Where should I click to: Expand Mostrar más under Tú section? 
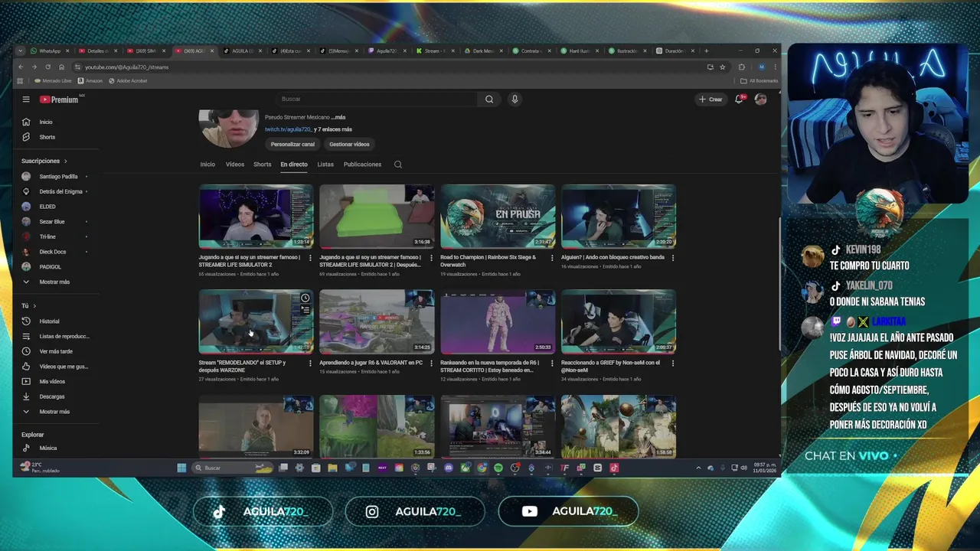click(54, 412)
